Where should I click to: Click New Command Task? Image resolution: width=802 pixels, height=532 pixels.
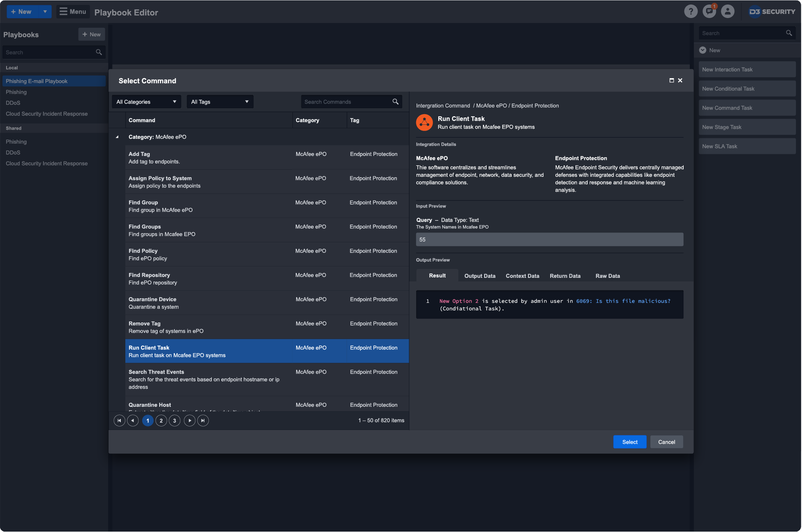tap(747, 108)
